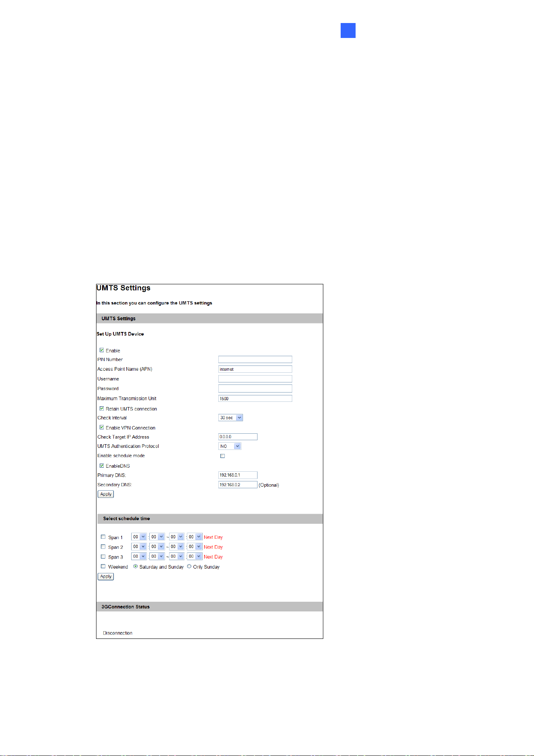
Task: Open Span 3 start hour dropdown
Action: point(139,556)
